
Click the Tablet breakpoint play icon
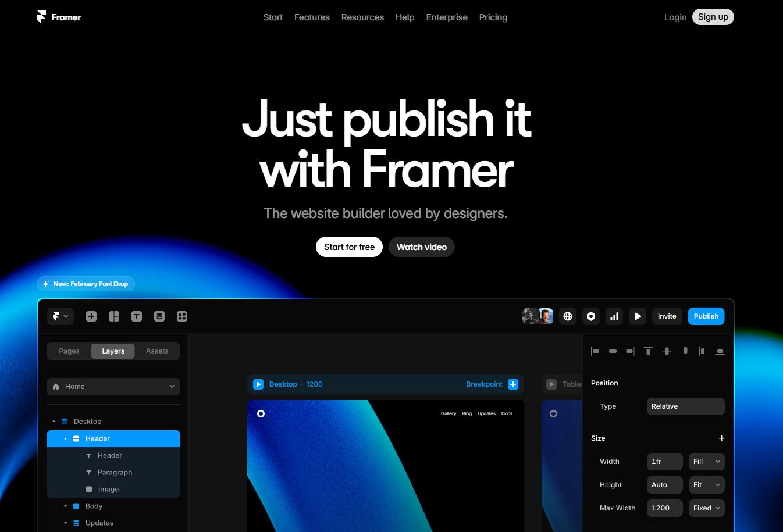[551, 384]
